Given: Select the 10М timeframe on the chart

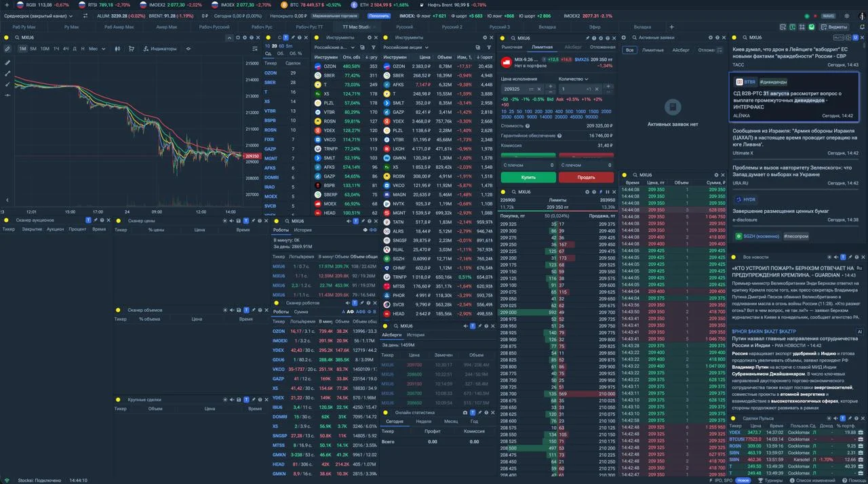Looking at the screenshot, I should (x=45, y=49).
